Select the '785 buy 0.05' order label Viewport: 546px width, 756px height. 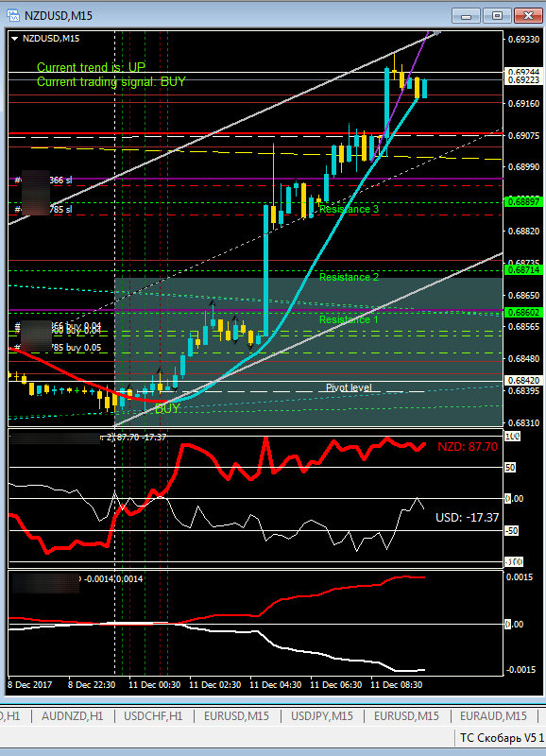[77, 348]
